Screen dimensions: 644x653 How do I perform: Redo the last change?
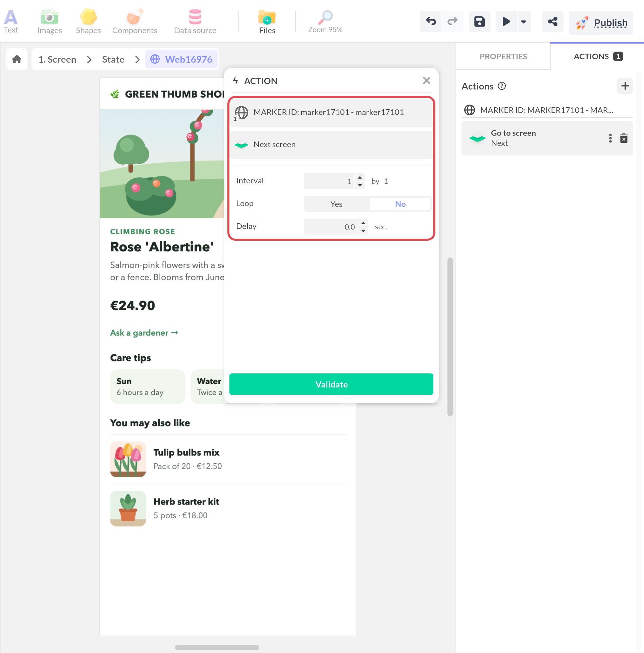pyautogui.click(x=452, y=21)
